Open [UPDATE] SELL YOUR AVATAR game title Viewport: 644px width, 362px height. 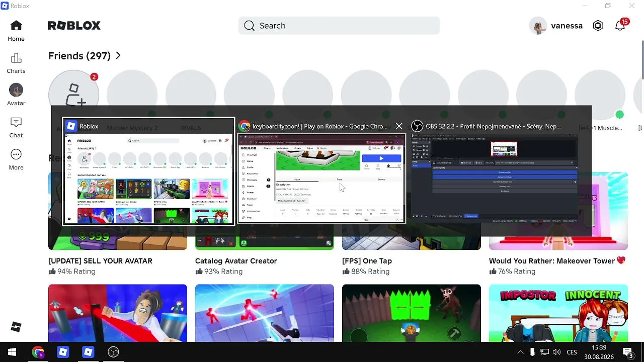(100, 261)
